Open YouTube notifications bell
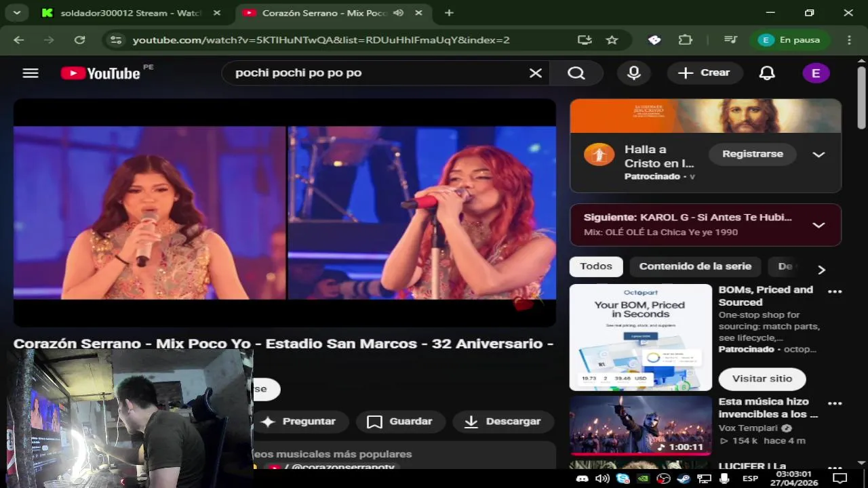 (767, 73)
